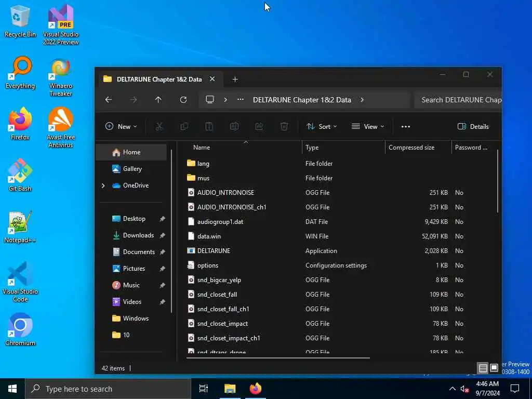Open the New dropdown menu
Screen dimensions: 532x399
121,127
